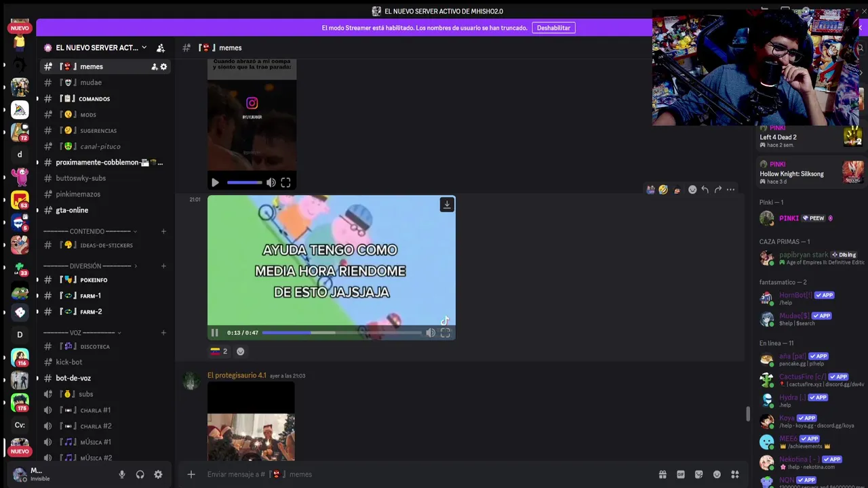The image size is (868, 488).
Task: Open Hollow Knight: Silksong activity card
Action: point(811,173)
